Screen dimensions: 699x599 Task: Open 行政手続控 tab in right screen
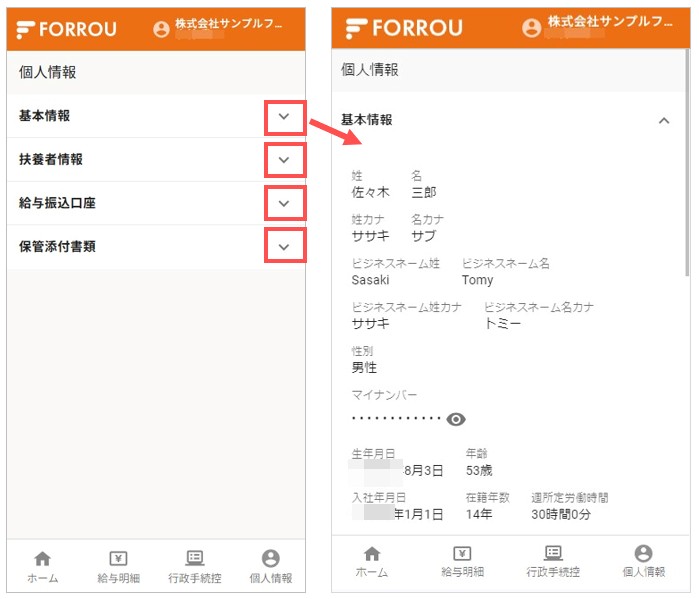(553, 562)
